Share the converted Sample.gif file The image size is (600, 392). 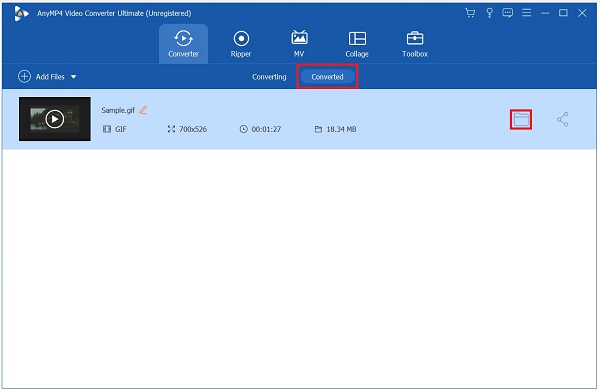pyautogui.click(x=562, y=119)
